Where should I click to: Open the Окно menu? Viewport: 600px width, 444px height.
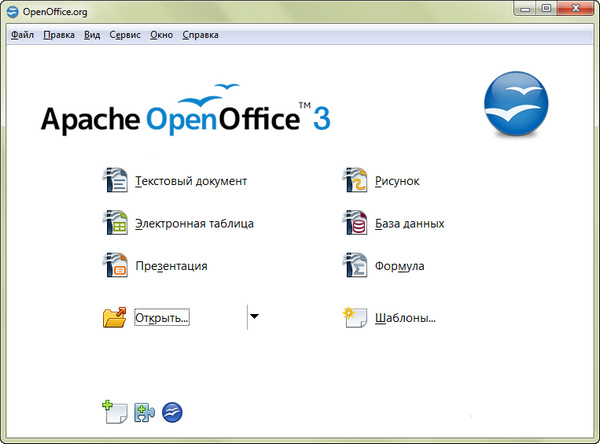pos(161,35)
